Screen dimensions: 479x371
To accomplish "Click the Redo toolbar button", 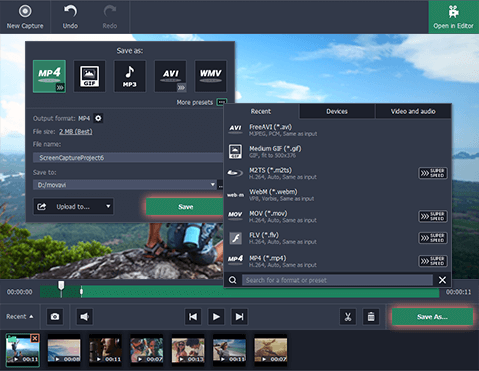I will pyautogui.click(x=110, y=17).
